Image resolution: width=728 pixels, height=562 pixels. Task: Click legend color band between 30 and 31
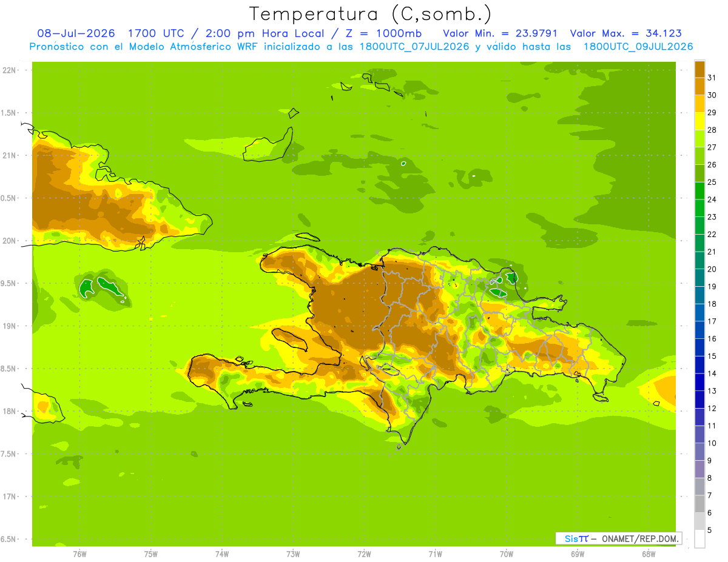click(x=699, y=86)
